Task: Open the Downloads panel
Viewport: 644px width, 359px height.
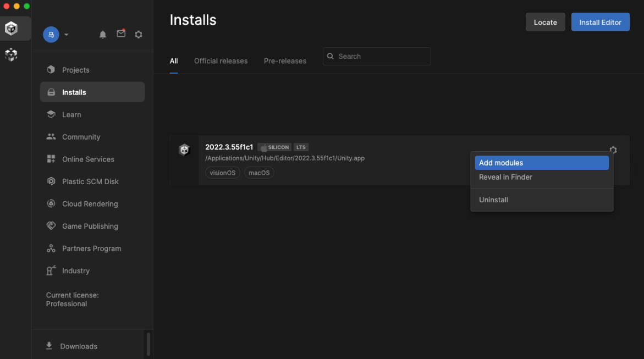Action: (78, 346)
